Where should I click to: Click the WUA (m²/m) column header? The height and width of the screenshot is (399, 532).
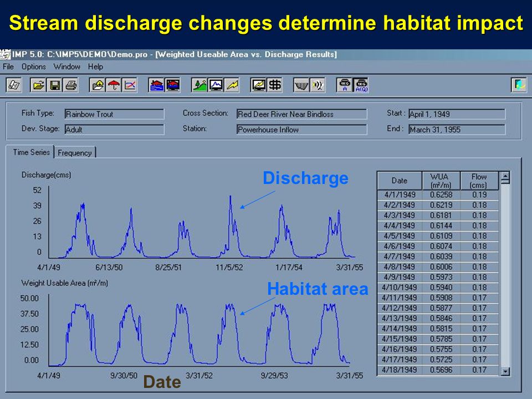pyautogui.click(x=441, y=181)
